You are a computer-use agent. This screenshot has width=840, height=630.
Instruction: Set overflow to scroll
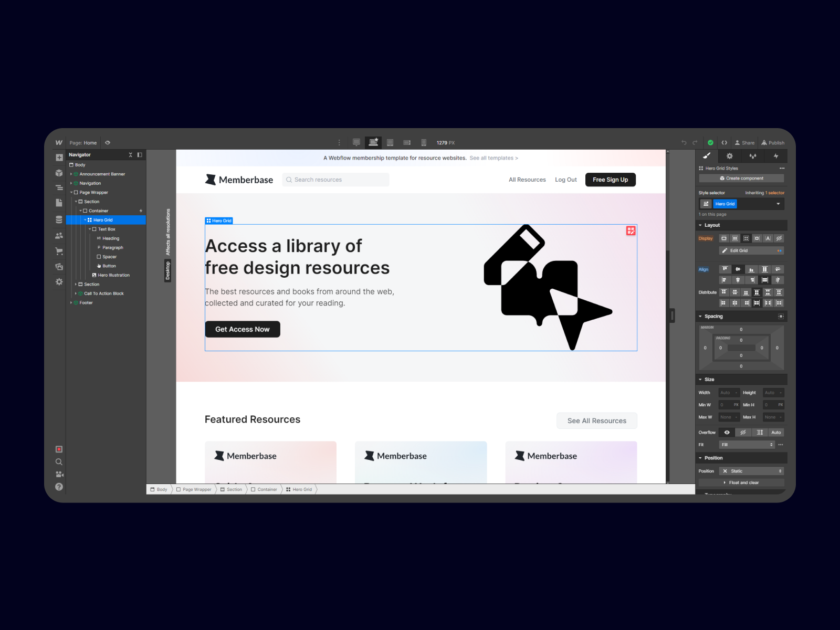coord(760,433)
